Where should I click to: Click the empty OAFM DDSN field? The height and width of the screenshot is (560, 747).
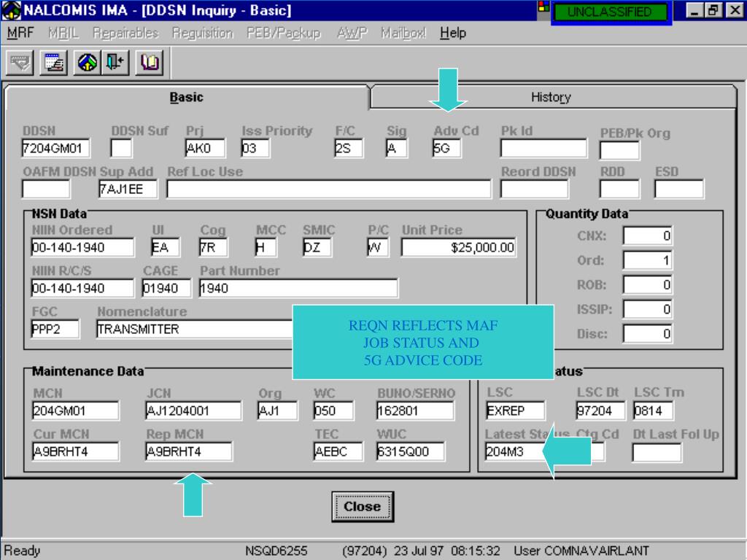46,189
